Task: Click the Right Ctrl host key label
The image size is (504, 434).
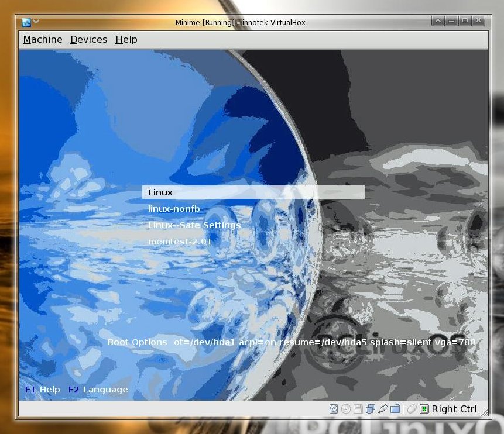Action: pyautogui.click(x=454, y=409)
